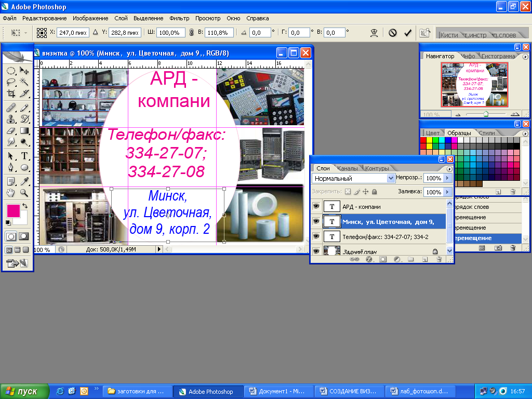Hide the 'Телефон/факс' layer
The height and width of the screenshot is (399, 532).
[x=316, y=236]
